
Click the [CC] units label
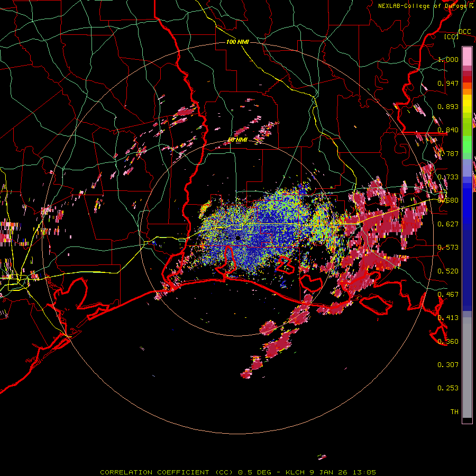click(452, 36)
